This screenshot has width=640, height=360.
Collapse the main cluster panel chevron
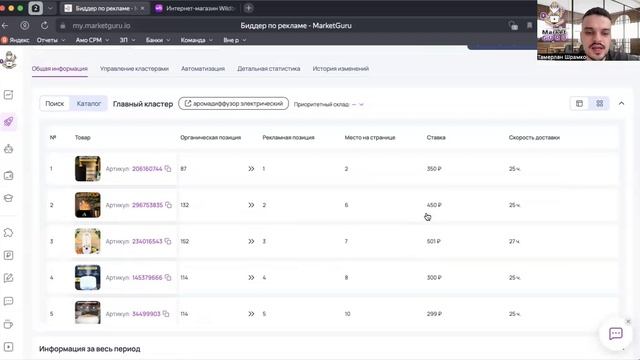621,104
